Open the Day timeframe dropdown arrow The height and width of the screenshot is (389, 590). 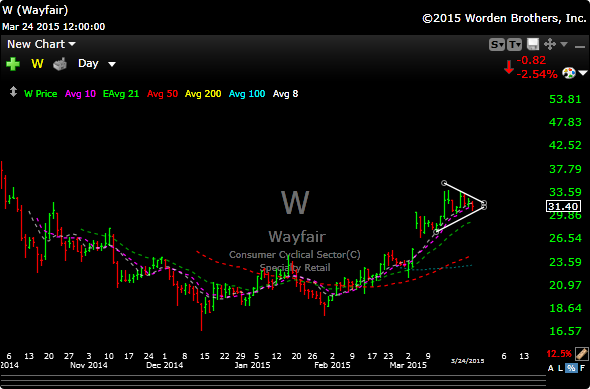pyautogui.click(x=111, y=64)
